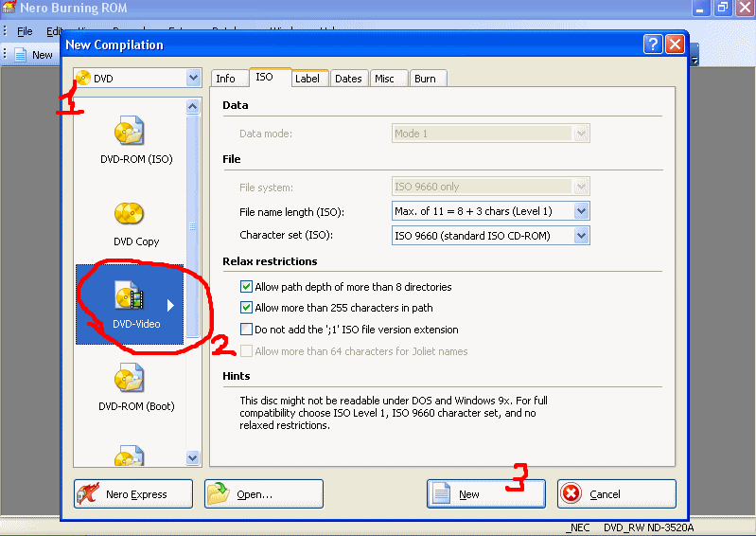Click the New document icon in dialog
Screen dimensions: 756x536
point(441,493)
